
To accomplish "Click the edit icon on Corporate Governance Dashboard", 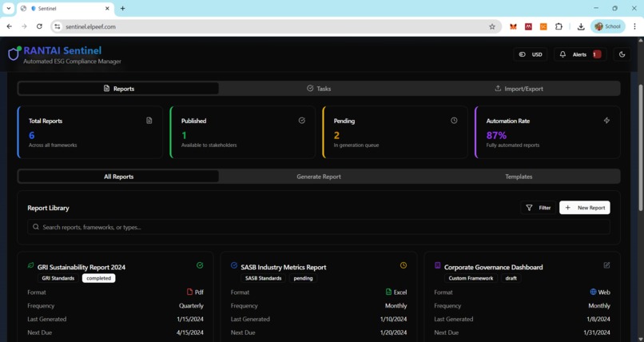I will pos(606,265).
